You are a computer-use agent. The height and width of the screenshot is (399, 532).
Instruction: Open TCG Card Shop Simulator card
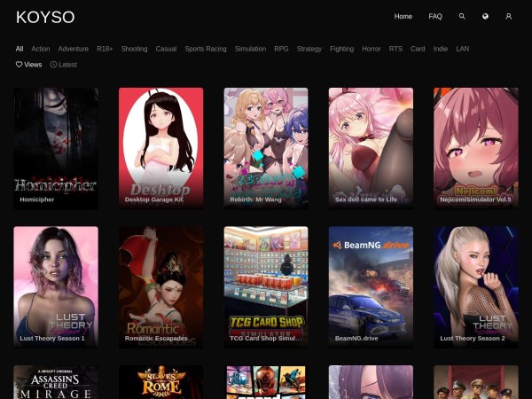(266, 286)
